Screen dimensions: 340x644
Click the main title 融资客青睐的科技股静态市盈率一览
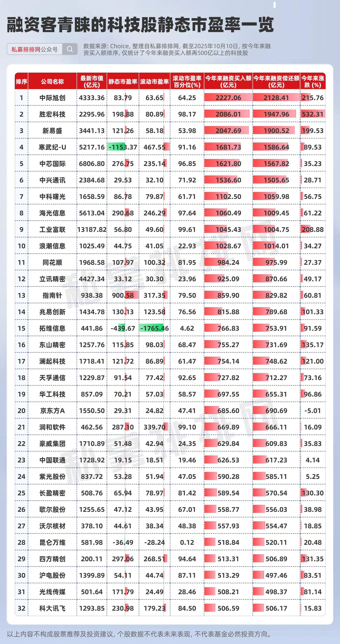(x=140, y=25)
